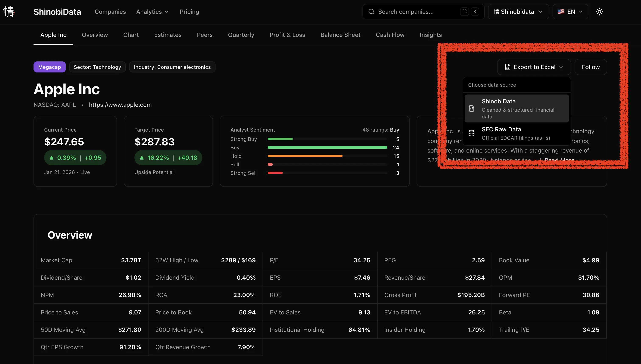Click the '48 ratings: Buy' text
This screenshot has height=364, width=641.
tap(381, 130)
